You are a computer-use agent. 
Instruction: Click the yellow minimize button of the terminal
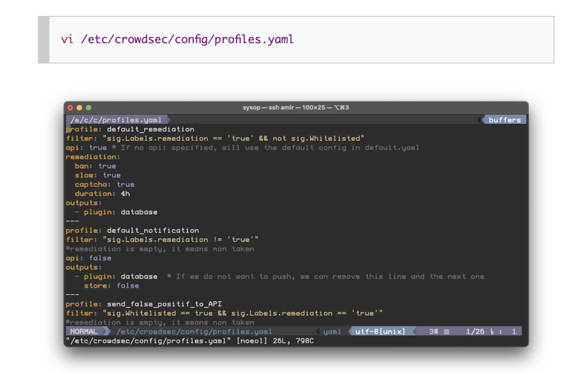click(x=79, y=108)
